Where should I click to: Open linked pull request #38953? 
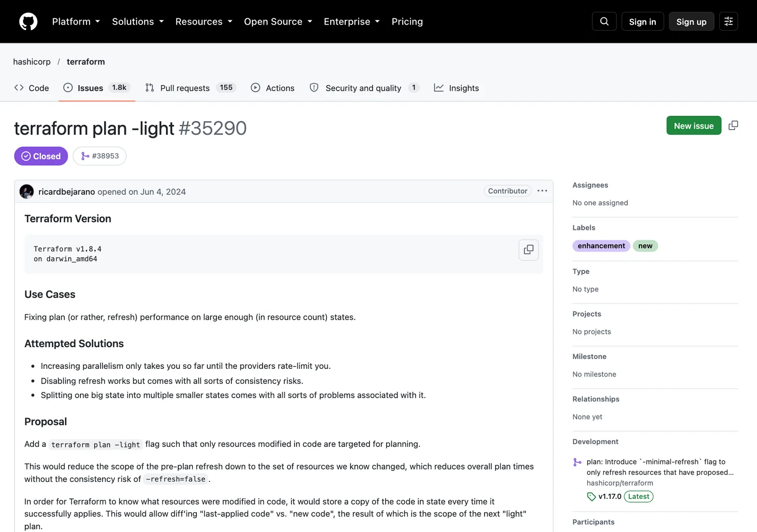[99, 156]
